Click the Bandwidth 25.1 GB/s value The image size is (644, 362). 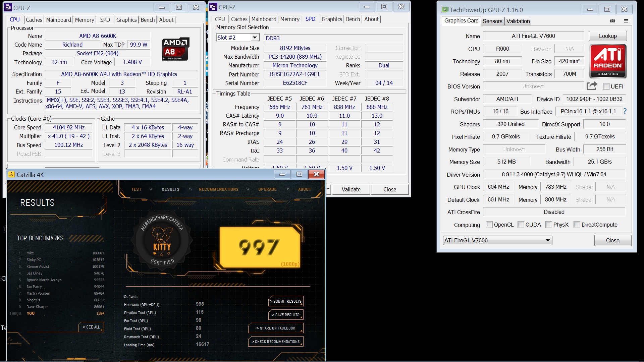[599, 162]
